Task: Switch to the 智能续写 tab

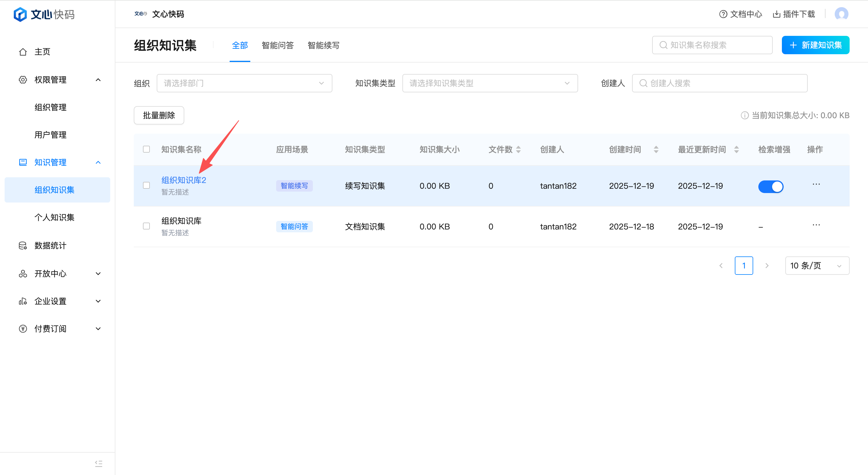Action: (323, 45)
